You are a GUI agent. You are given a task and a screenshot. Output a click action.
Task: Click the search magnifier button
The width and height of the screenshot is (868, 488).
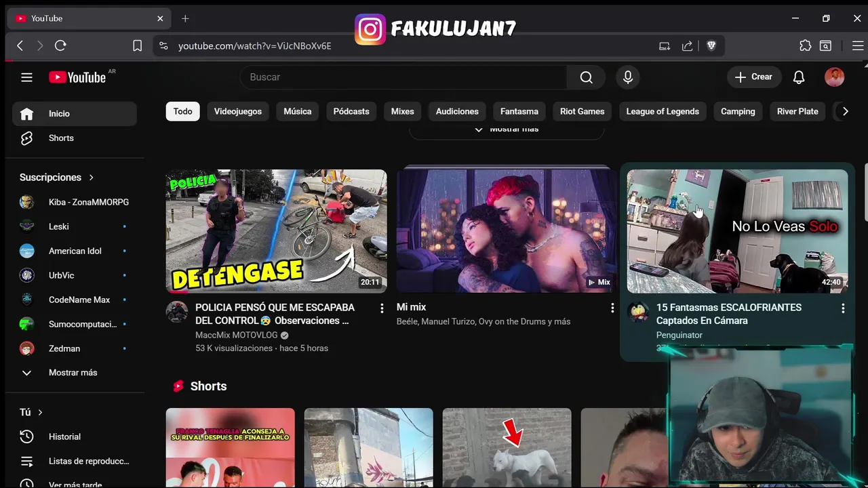pos(586,77)
